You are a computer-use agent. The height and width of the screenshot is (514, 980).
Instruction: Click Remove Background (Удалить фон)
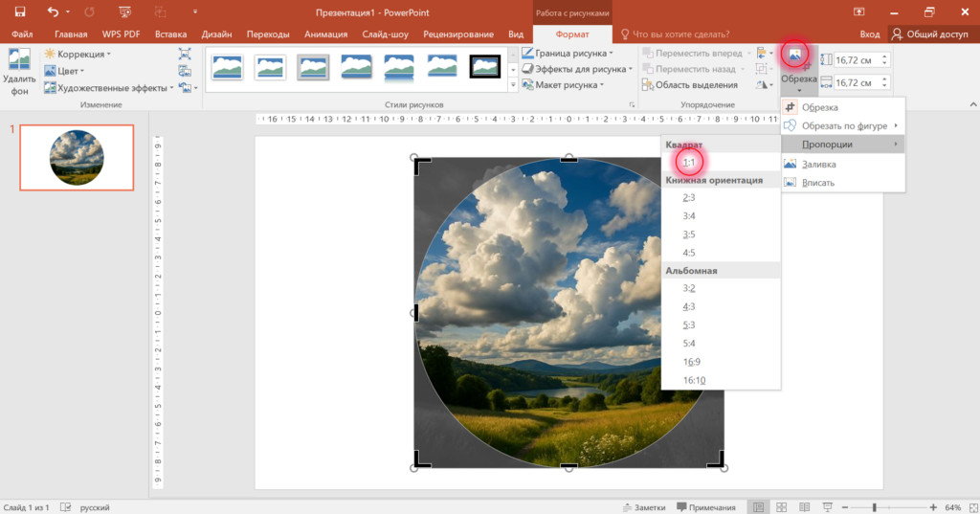(x=19, y=73)
